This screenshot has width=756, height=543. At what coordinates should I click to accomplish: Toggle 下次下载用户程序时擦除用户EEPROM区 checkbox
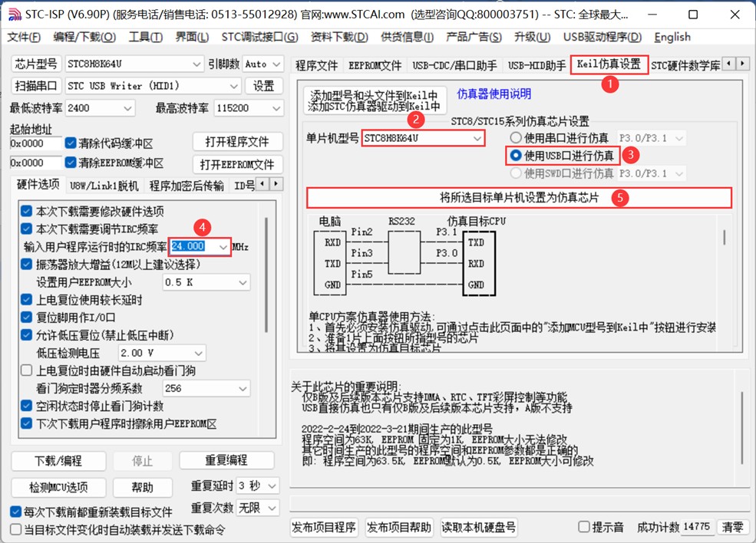[x=27, y=424]
